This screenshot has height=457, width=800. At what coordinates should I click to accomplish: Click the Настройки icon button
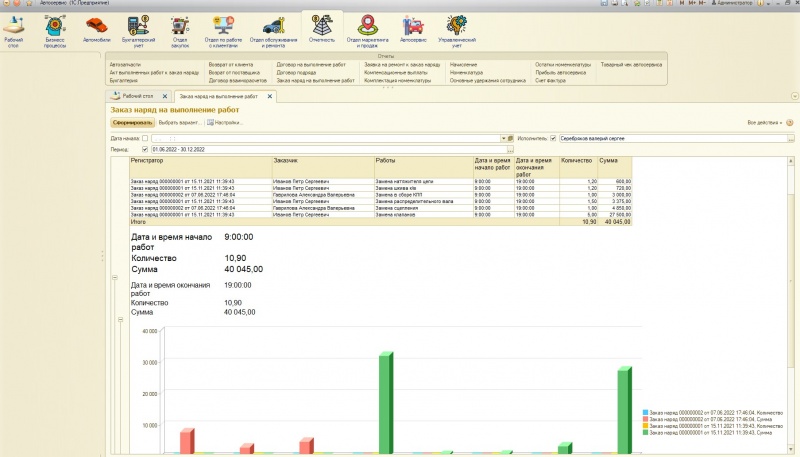(x=225, y=122)
